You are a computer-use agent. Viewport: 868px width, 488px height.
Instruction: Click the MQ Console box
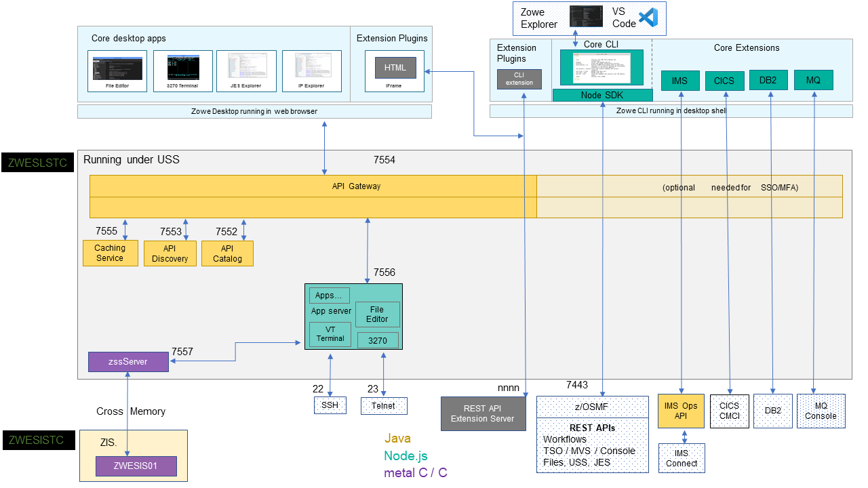821,411
